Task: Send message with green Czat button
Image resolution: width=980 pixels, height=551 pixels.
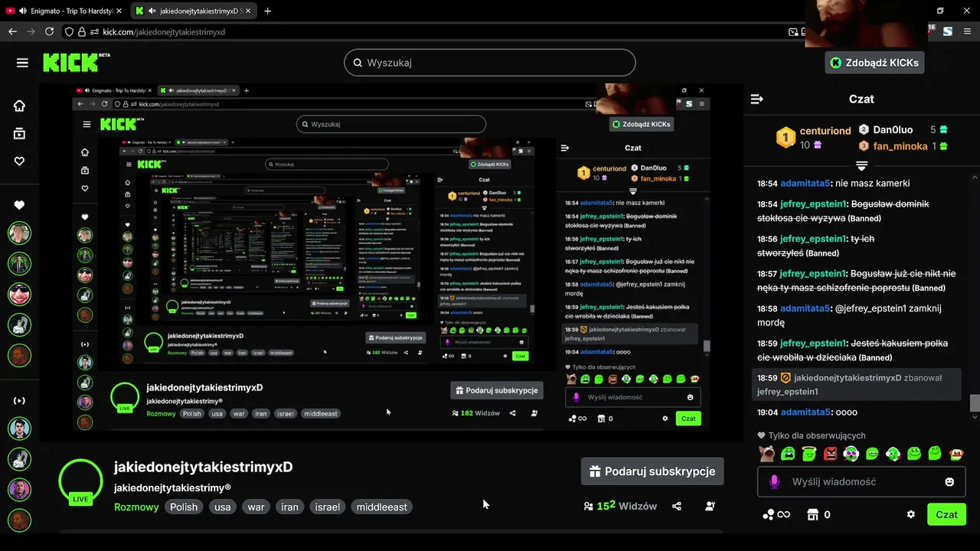Action: pos(946,514)
